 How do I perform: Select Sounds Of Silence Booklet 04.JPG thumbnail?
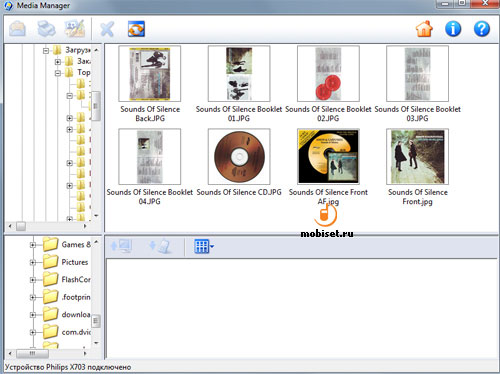tap(150, 157)
